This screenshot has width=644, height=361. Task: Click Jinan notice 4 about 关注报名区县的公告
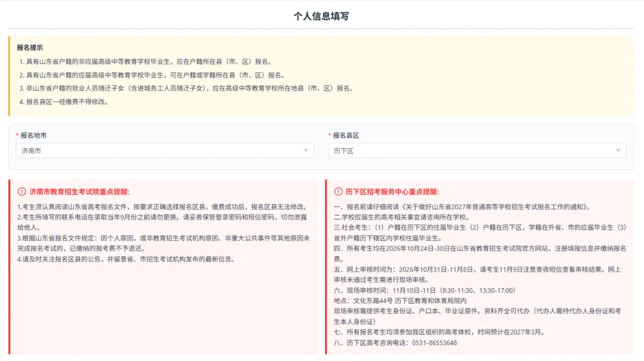tap(126, 259)
